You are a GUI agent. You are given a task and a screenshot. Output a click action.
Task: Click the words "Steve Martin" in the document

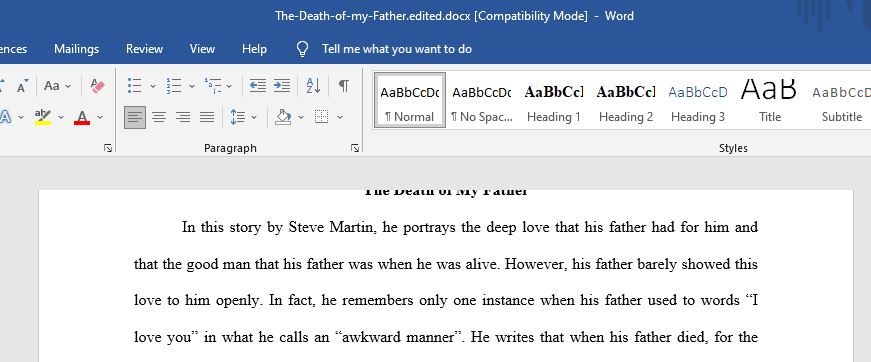[331, 227]
